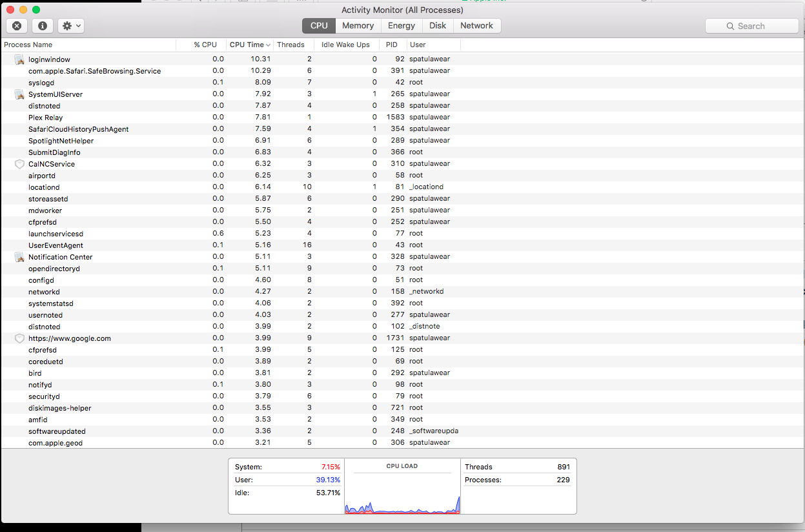Image resolution: width=805 pixels, height=532 pixels.
Task: Open the gear action dropdown menu
Action: 71,26
